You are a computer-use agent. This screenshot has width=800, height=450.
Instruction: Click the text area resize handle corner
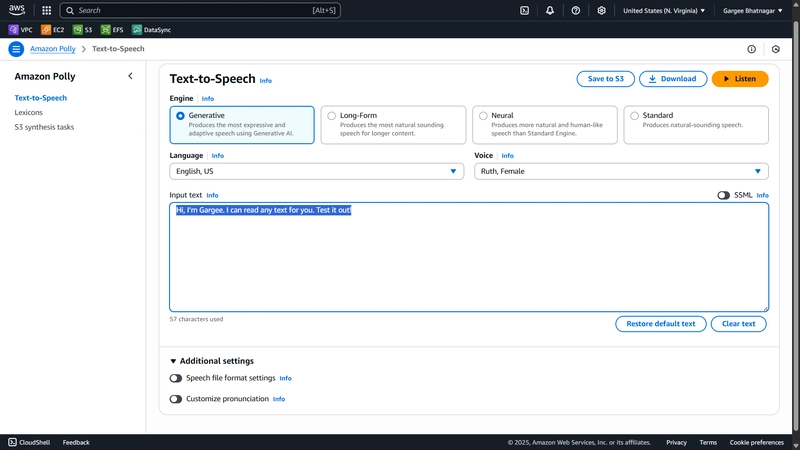point(765,308)
